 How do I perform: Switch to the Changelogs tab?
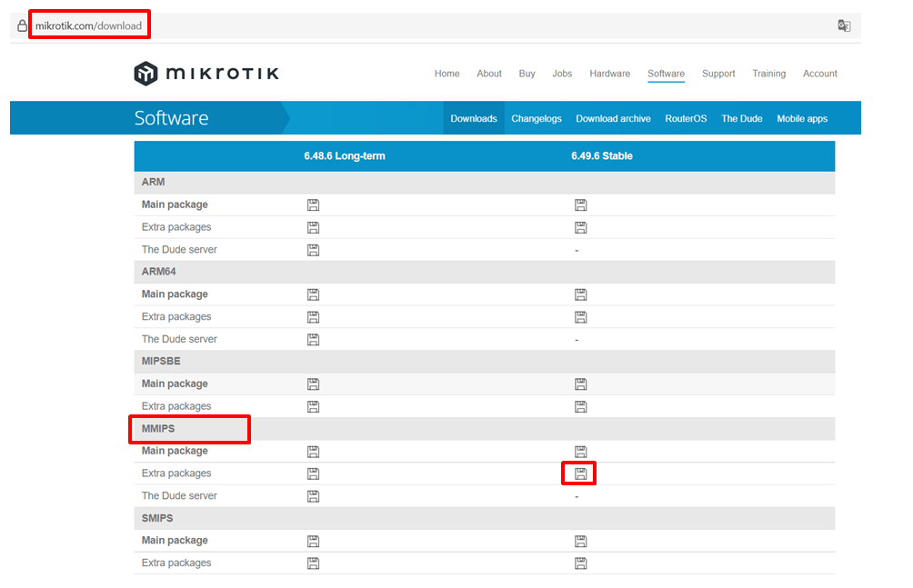[x=537, y=119]
